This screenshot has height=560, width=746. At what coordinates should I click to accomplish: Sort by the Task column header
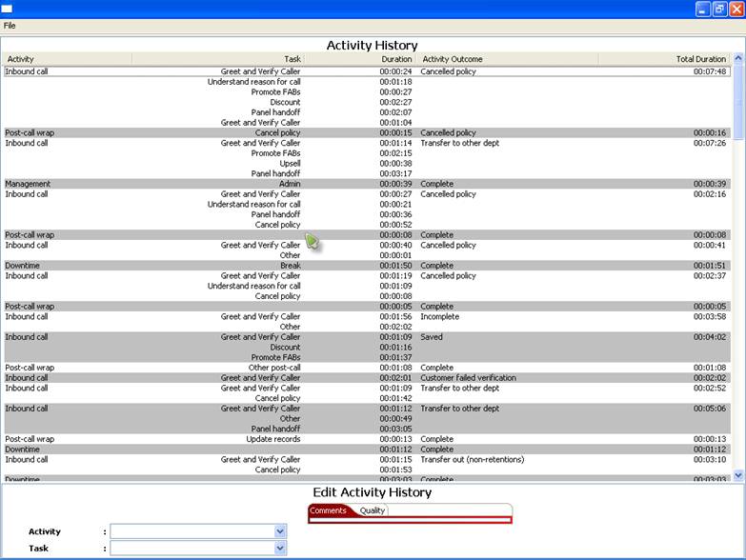217,59
